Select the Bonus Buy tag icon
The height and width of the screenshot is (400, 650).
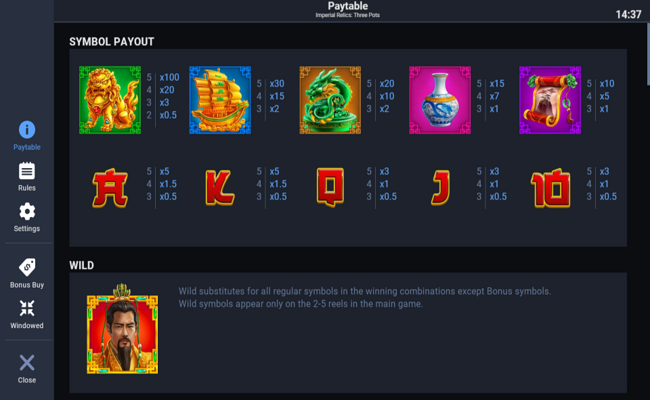27,267
